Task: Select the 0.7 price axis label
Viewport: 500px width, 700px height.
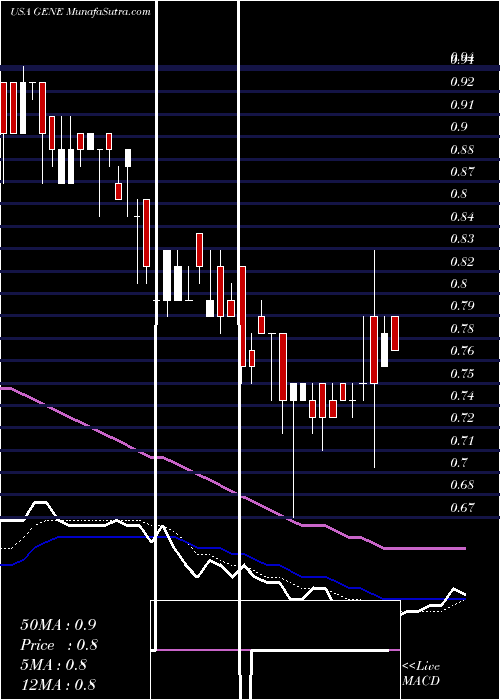Action: 458,463
